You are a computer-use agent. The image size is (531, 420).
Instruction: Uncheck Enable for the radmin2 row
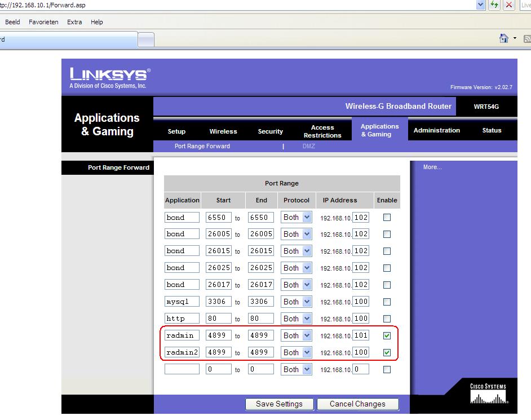(387, 352)
